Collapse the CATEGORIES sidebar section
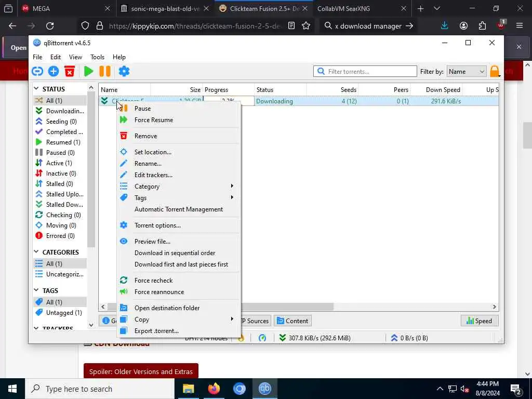Viewport: 532px width, 399px height. point(36,252)
